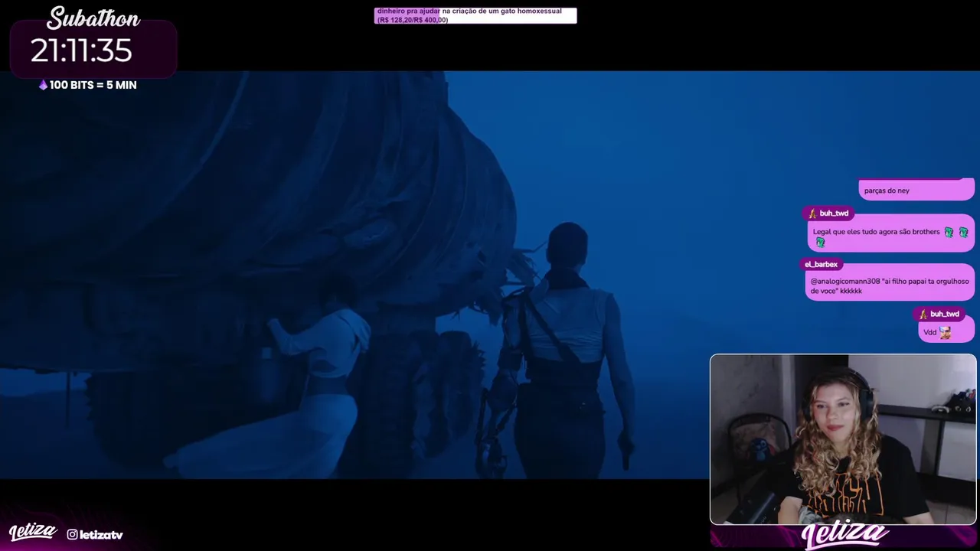Viewport: 980px width, 551px height.
Task: Click the Subathon title text
Action: 93,18
